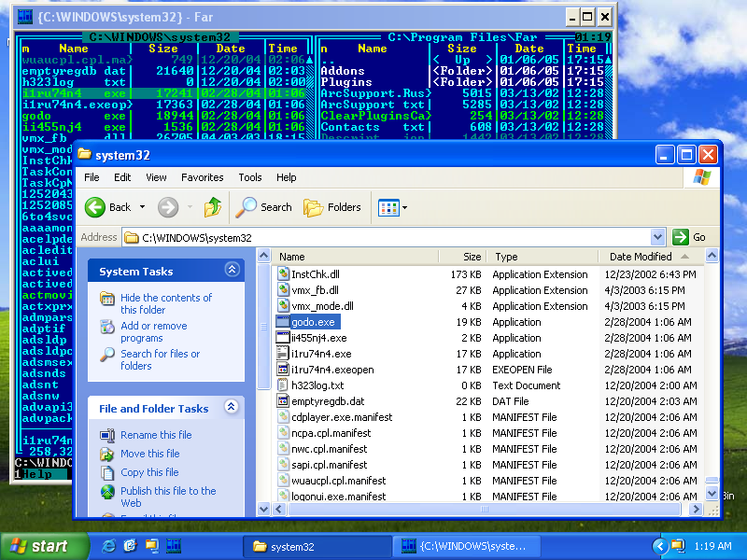Open the Back button history dropdown arrow
Viewport: 747px width, 560px height.
pyautogui.click(x=142, y=207)
